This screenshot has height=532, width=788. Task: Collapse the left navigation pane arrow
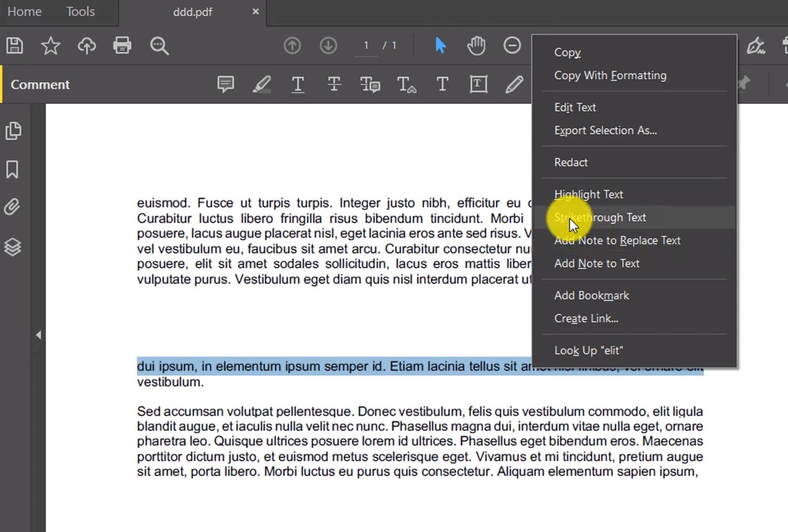click(x=38, y=335)
